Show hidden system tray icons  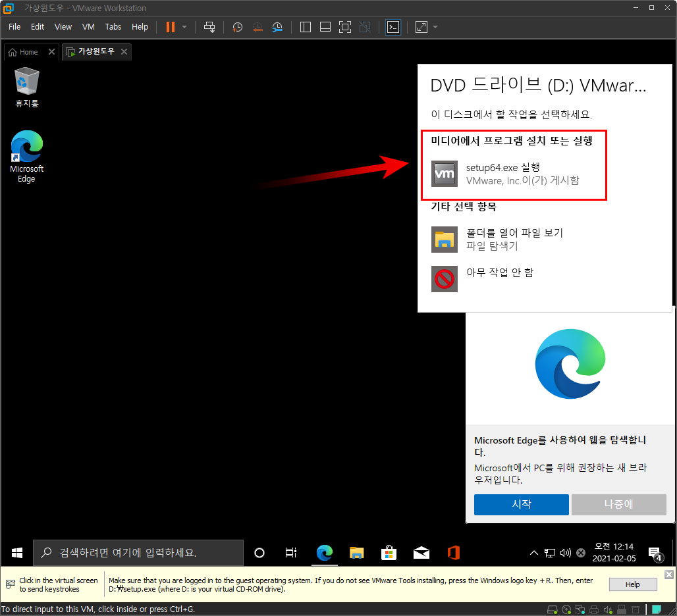point(534,553)
